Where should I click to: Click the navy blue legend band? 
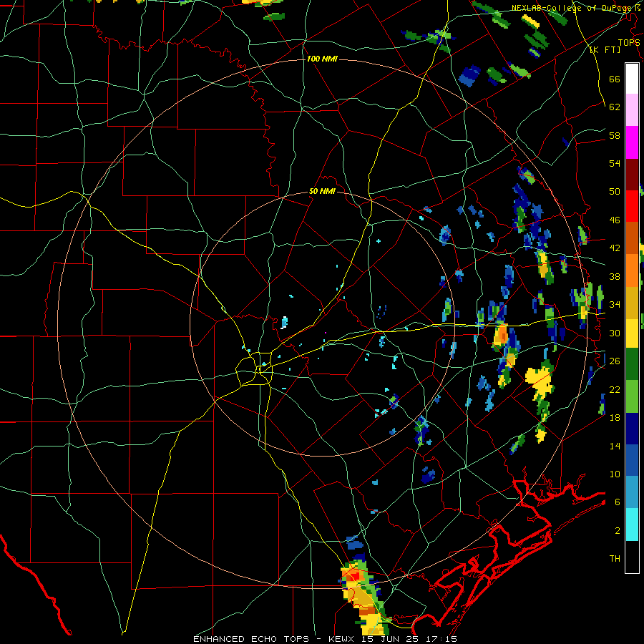(632, 429)
